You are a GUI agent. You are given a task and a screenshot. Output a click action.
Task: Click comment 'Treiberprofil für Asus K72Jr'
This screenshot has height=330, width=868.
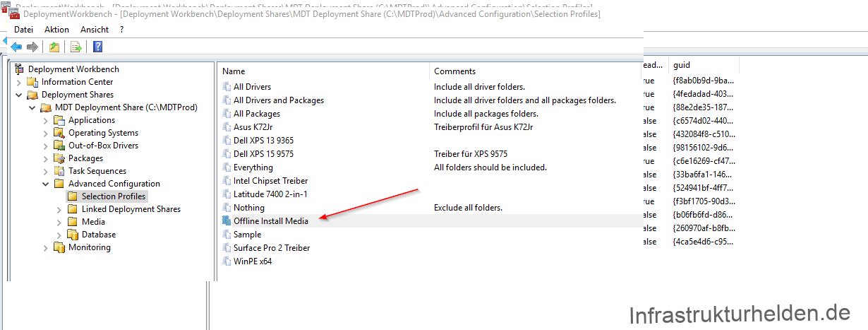[x=483, y=127]
